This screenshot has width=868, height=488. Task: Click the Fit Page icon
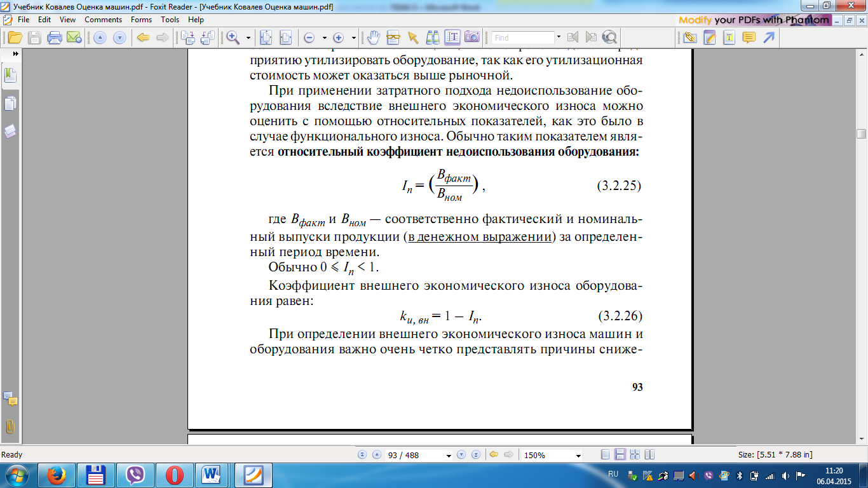point(266,37)
